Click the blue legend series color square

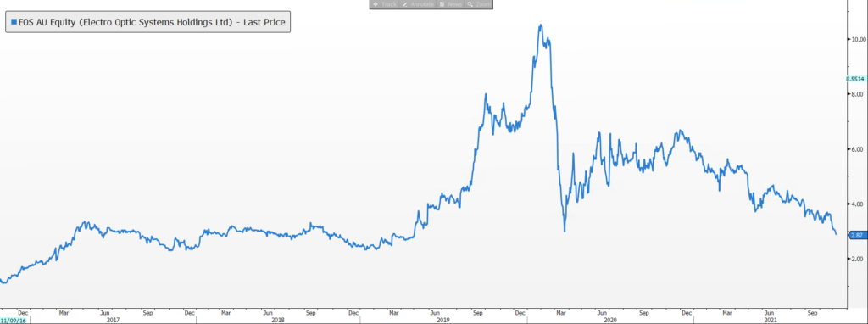pos(14,23)
